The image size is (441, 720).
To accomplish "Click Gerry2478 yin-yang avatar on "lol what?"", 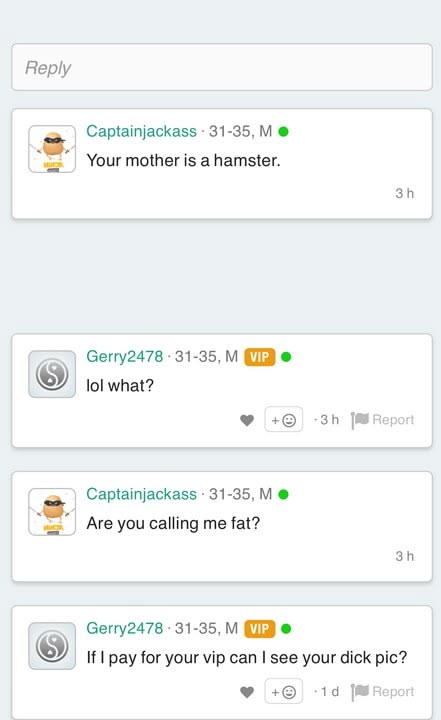I will tap(52, 374).
